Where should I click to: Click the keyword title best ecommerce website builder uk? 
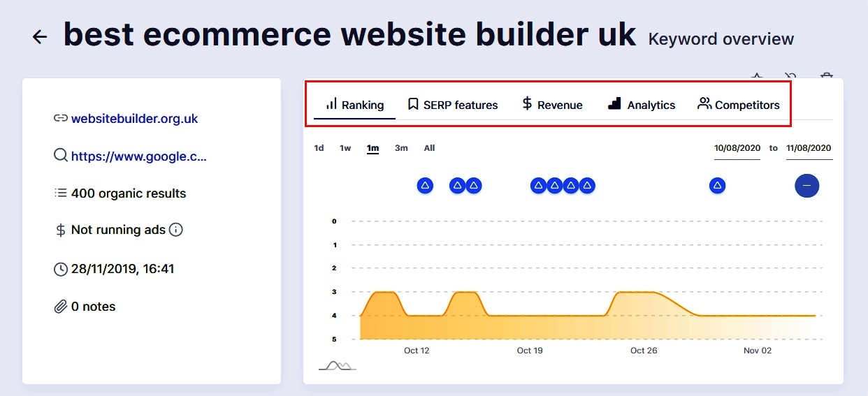[x=350, y=35]
